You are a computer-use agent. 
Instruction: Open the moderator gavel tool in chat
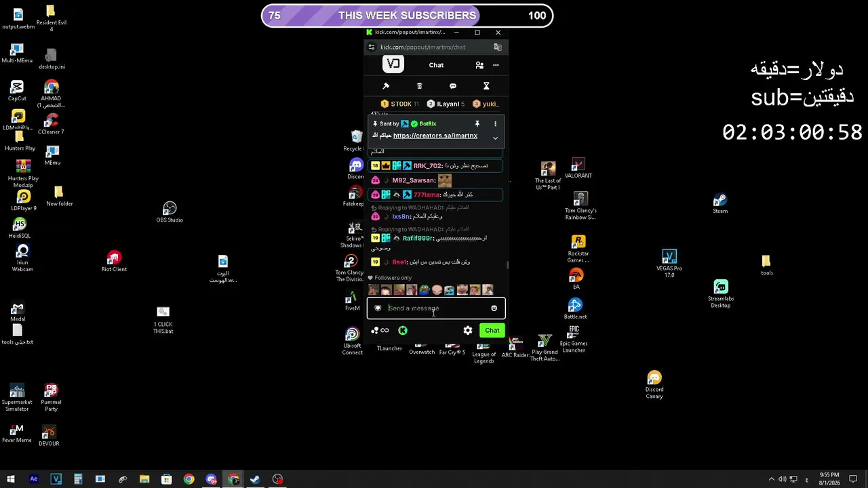point(386,86)
